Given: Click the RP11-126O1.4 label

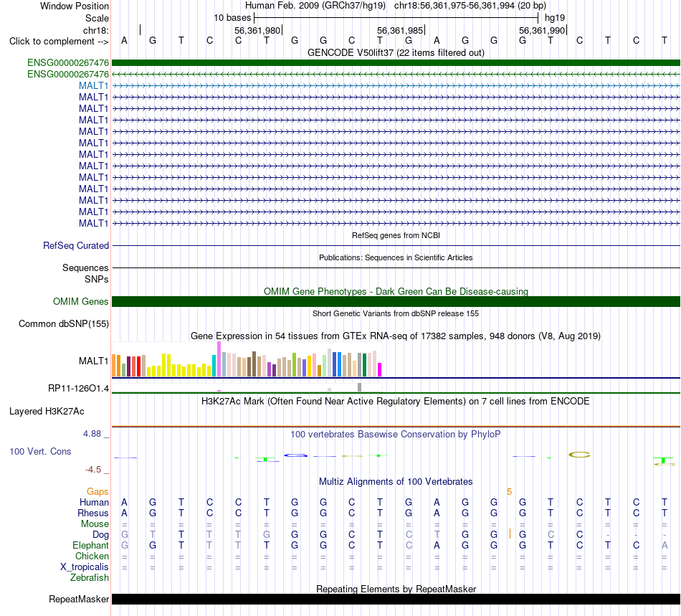Looking at the screenshot, I should (x=78, y=389).
